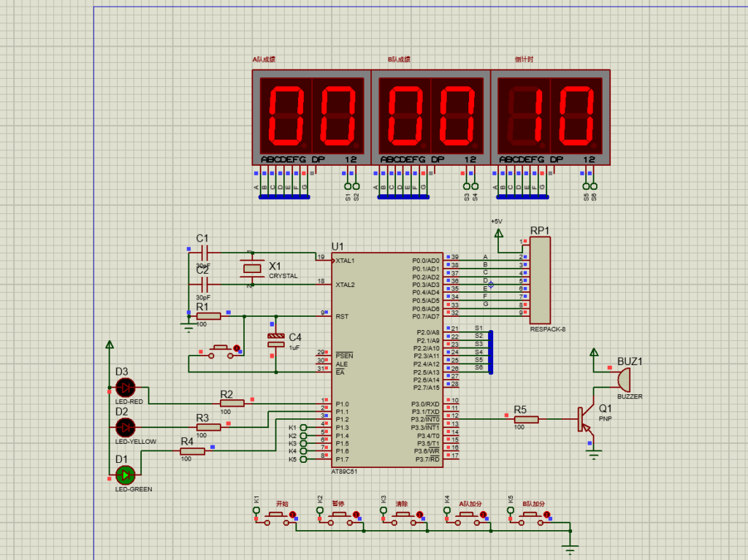Select the yellow LED D2
The width and height of the screenshot is (748, 560).
[126, 427]
